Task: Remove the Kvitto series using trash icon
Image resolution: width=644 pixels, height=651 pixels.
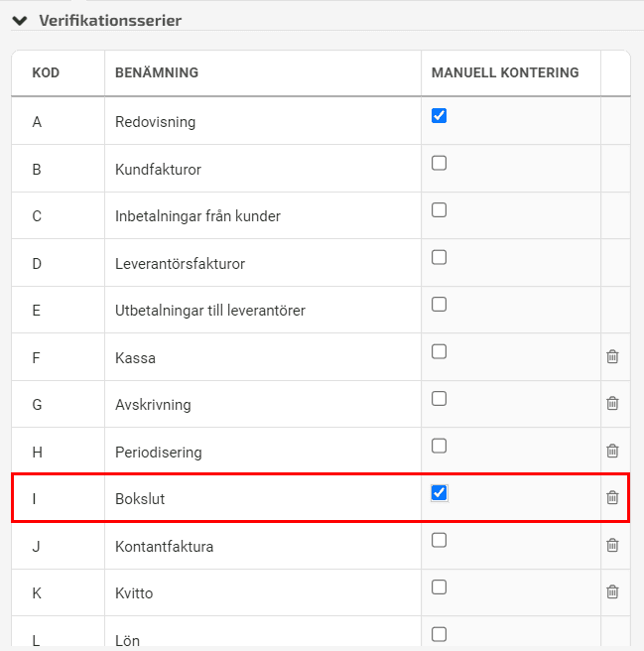Action: pos(612,592)
